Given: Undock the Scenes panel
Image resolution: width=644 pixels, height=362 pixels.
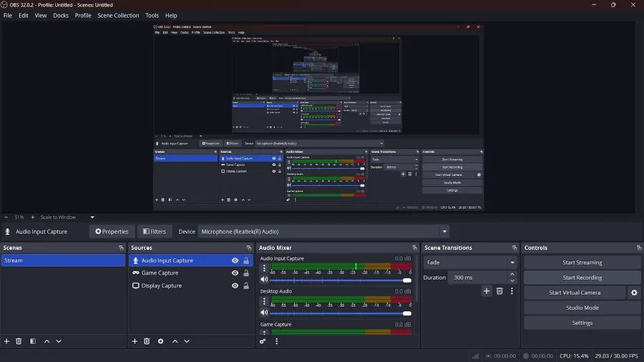Looking at the screenshot, I should tap(121, 248).
